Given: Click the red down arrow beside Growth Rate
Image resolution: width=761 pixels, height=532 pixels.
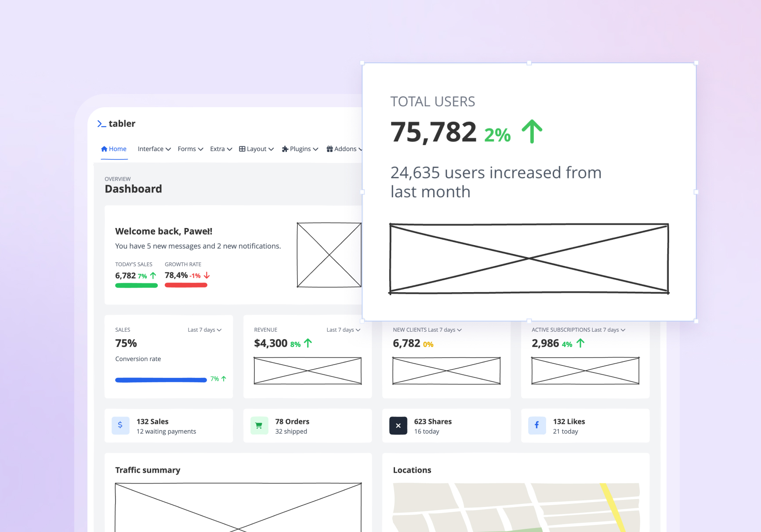Looking at the screenshot, I should [x=207, y=275].
